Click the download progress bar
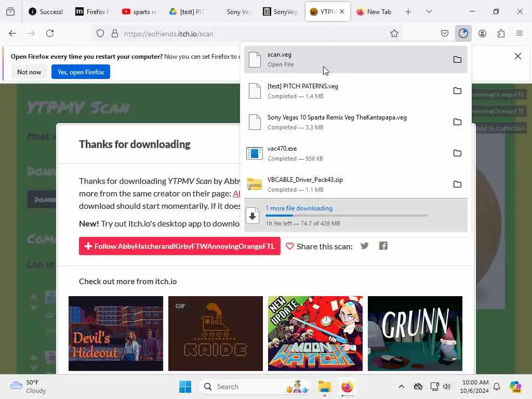The width and height of the screenshot is (532, 399). click(347, 216)
